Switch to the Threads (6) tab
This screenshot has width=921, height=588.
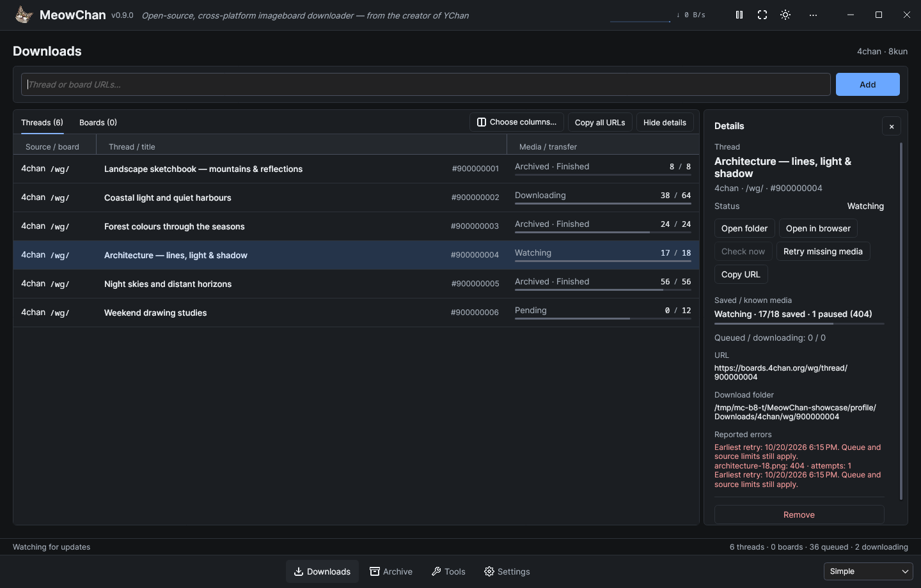tap(42, 123)
